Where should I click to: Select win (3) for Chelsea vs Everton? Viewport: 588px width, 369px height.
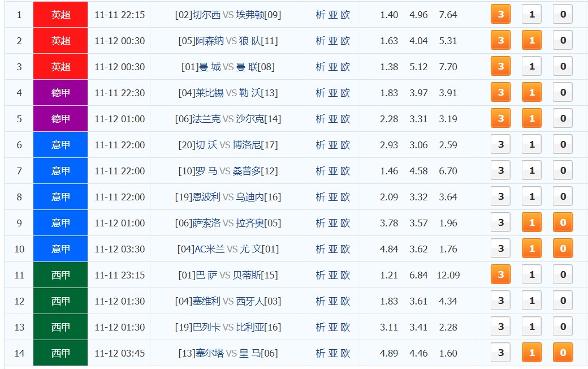[500, 14]
